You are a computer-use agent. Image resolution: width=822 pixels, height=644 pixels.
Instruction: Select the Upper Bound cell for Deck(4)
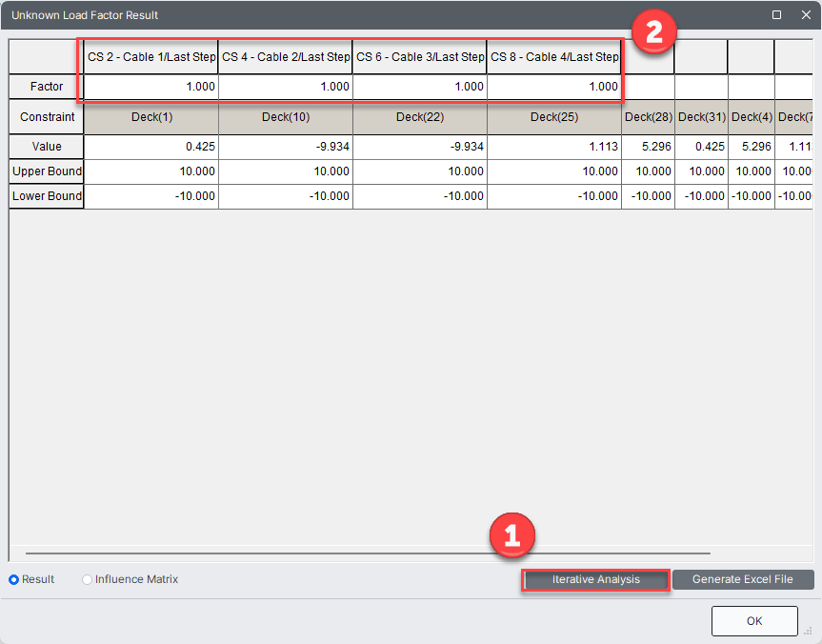(x=752, y=171)
